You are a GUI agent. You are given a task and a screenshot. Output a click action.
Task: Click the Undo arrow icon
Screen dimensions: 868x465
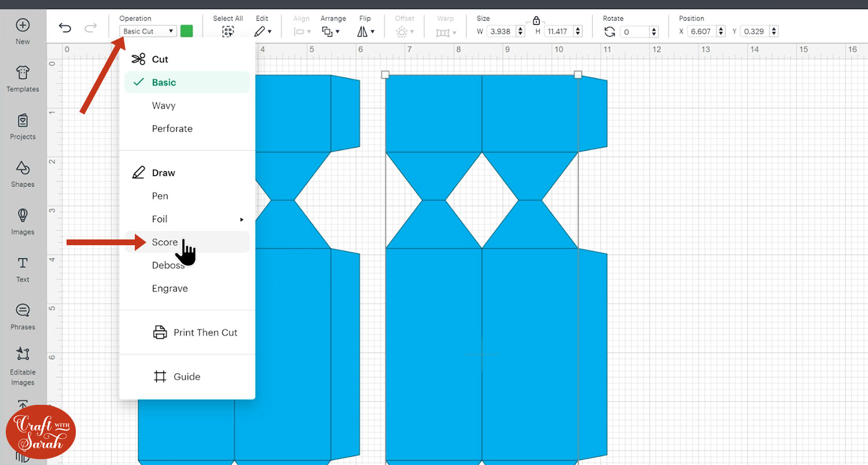[x=65, y=28]
